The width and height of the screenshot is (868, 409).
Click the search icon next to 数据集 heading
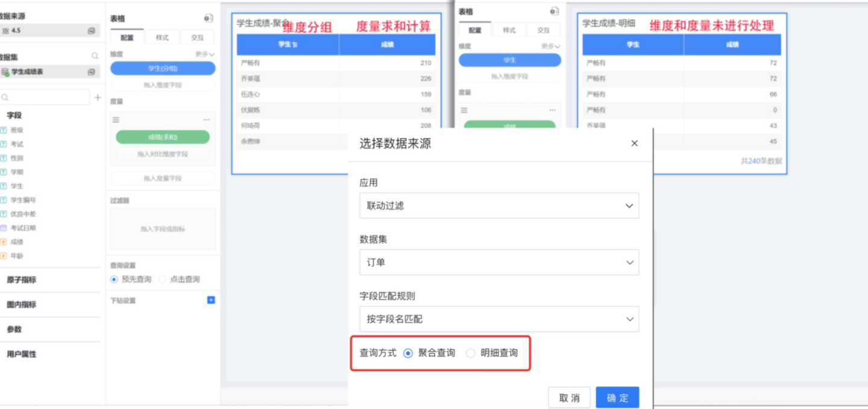[x=95, y=56]
